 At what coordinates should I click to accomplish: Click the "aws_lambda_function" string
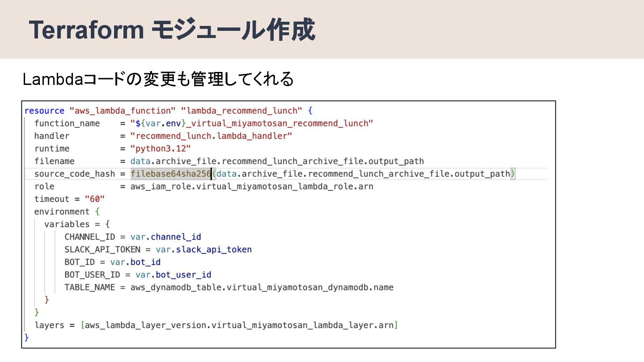[x=122, y=110]
